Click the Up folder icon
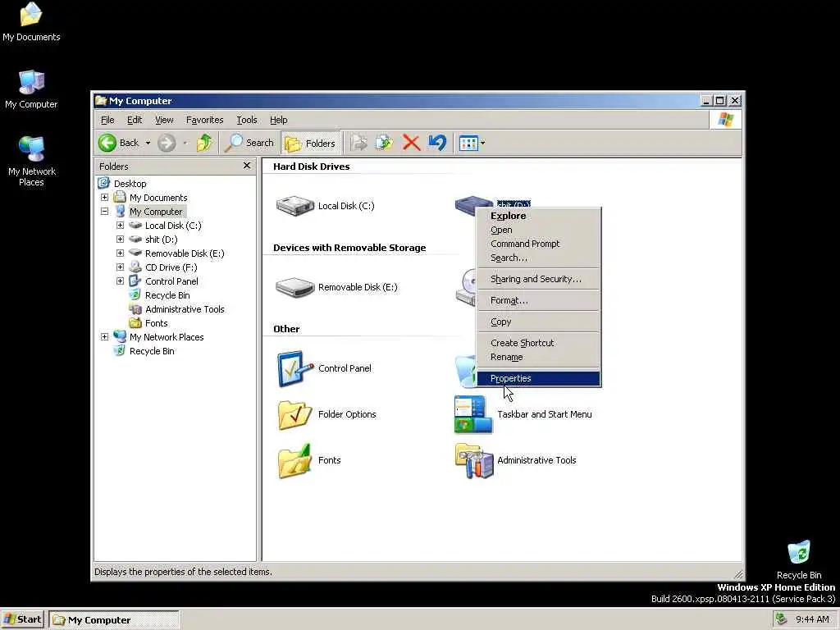840x630 pixels. [x=204, y=143]
